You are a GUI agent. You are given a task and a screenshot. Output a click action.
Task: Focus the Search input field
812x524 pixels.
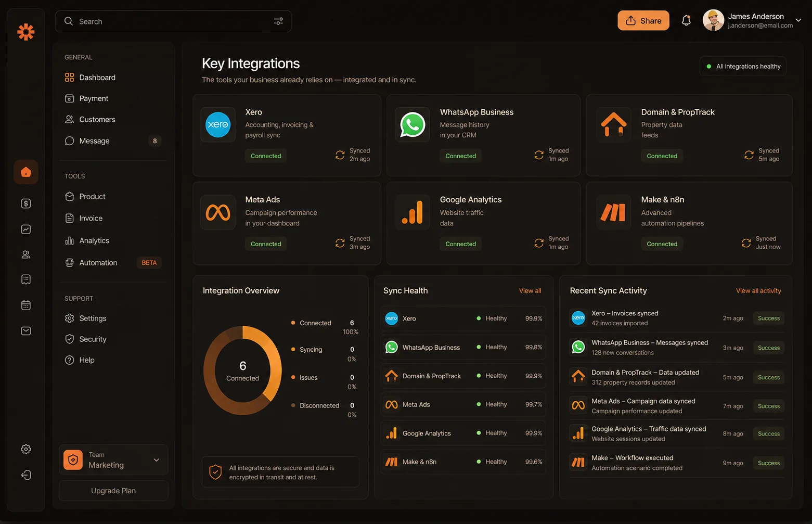point(173,21)
